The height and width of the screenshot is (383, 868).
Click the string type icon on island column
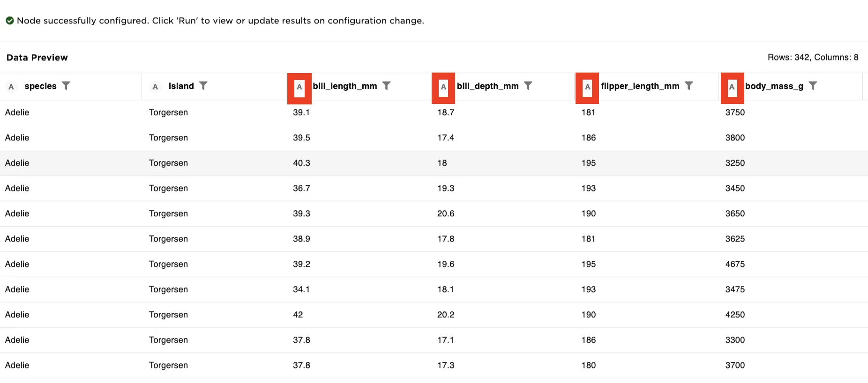click(155, 86)
